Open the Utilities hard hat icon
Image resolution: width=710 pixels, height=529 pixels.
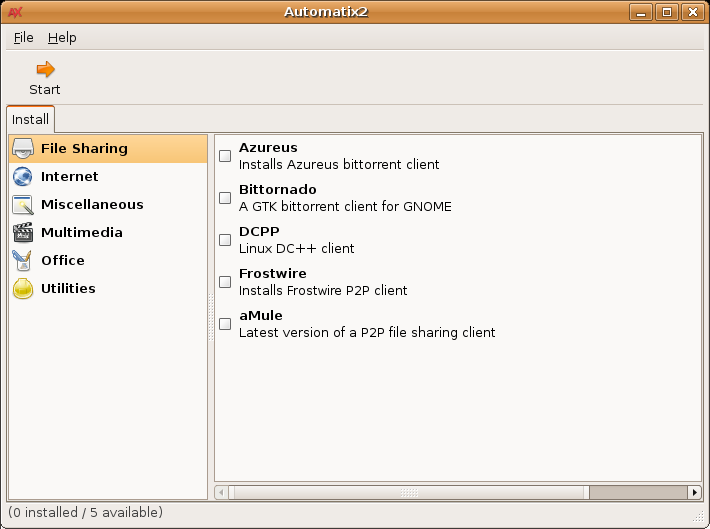(23, 289)
